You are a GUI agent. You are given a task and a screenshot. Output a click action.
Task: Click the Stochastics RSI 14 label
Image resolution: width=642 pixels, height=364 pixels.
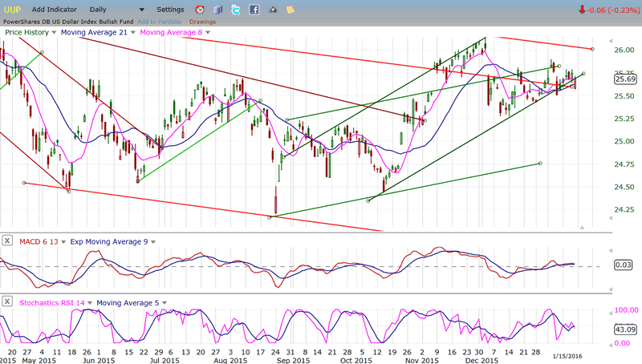coord(52,303)
